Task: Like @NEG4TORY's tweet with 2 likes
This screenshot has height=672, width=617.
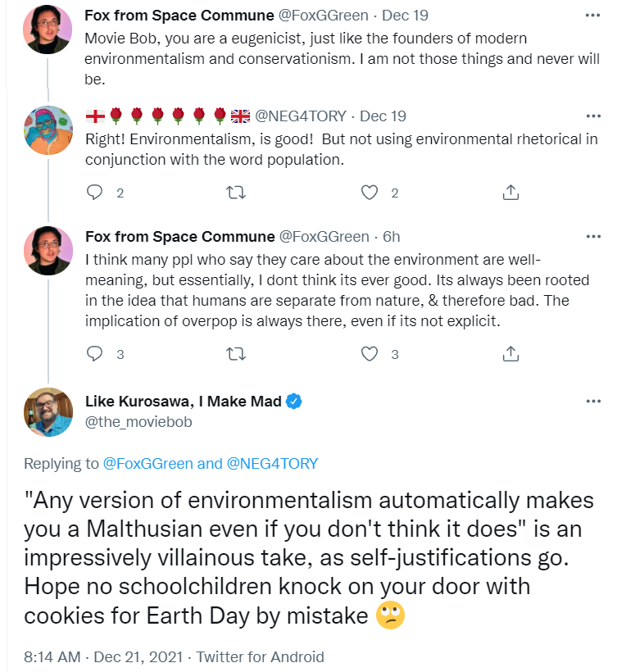Action: tap(370, 193)
